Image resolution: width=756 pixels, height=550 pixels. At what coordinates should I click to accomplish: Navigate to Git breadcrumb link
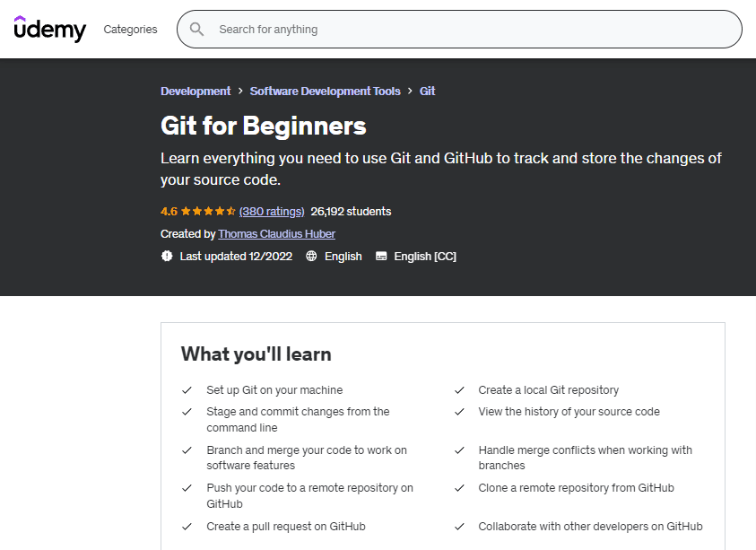[428, 92]
